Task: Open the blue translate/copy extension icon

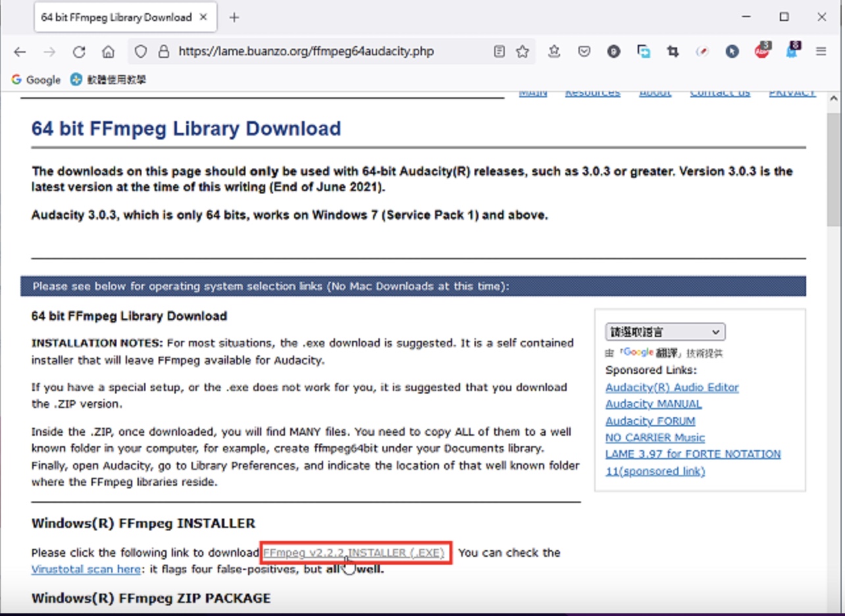Action: pyautogui.click(x=644, y=51)
